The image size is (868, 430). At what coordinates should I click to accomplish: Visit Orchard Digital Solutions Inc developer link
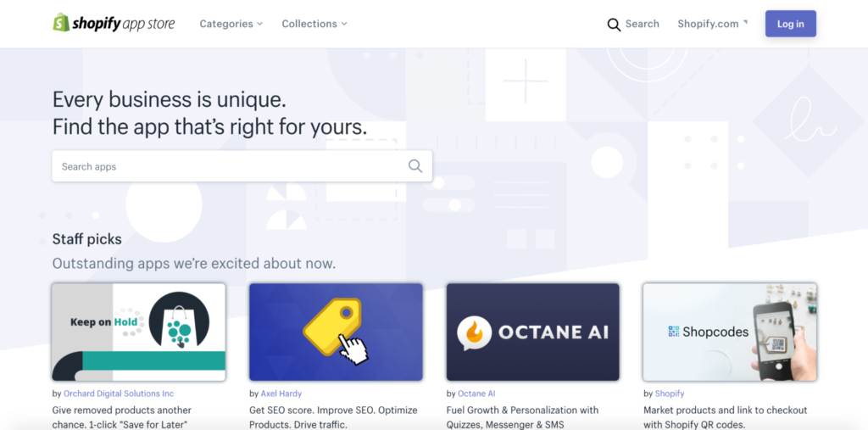pos(119,394)
